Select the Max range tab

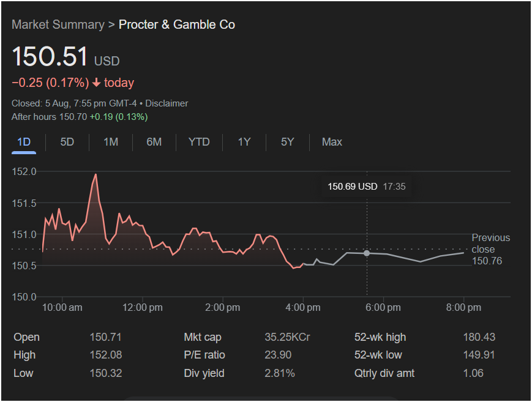(x=332, y=142)
